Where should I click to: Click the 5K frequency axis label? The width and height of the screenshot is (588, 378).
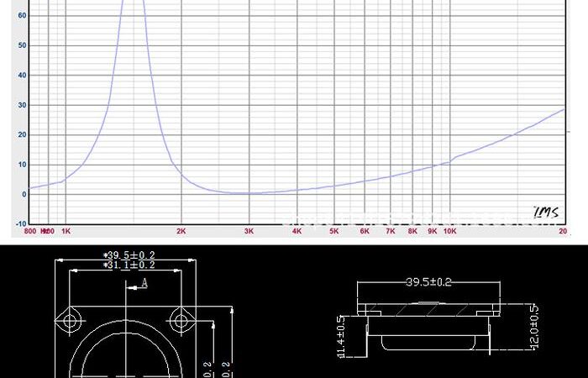pyautogui.click(x=333, y=230)
